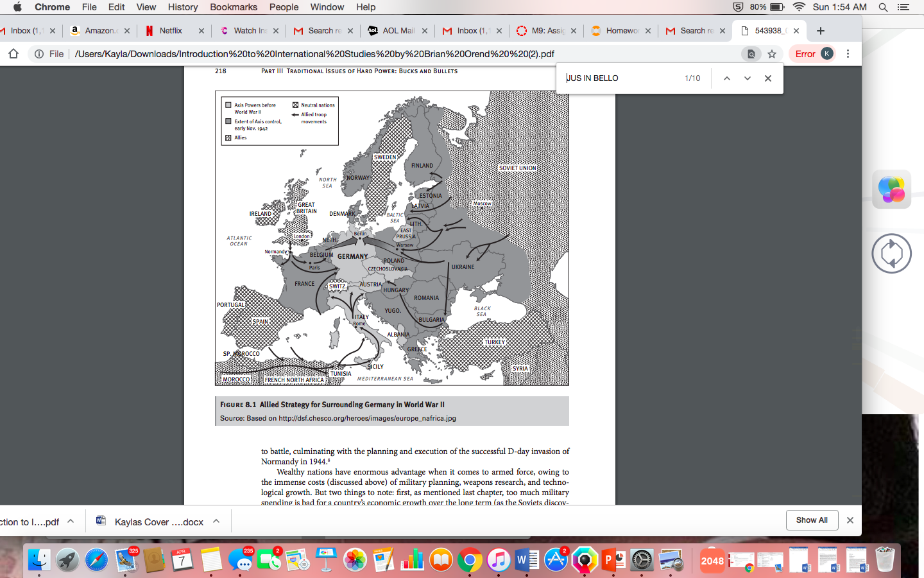Open the Bookmarks menu
The image size is (924, 578).
click(x=234, y=7)
